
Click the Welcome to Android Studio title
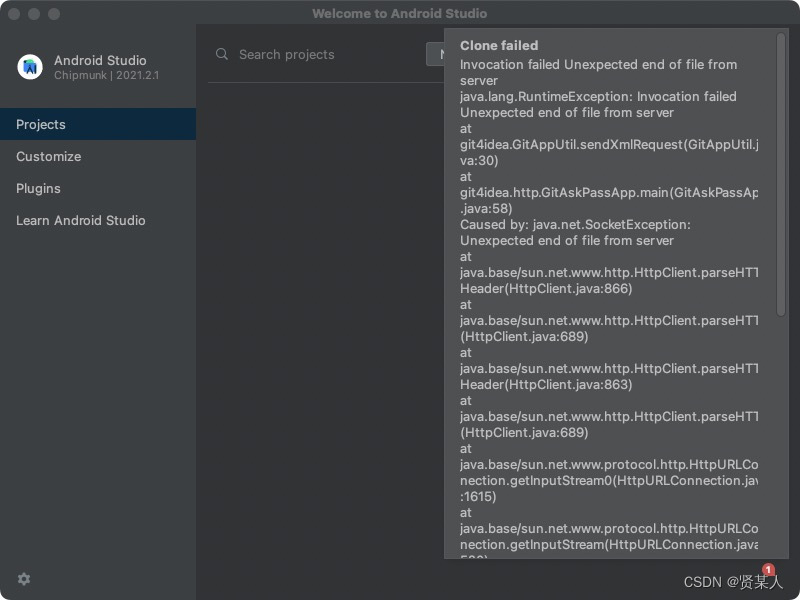click(x=399, y=13)
